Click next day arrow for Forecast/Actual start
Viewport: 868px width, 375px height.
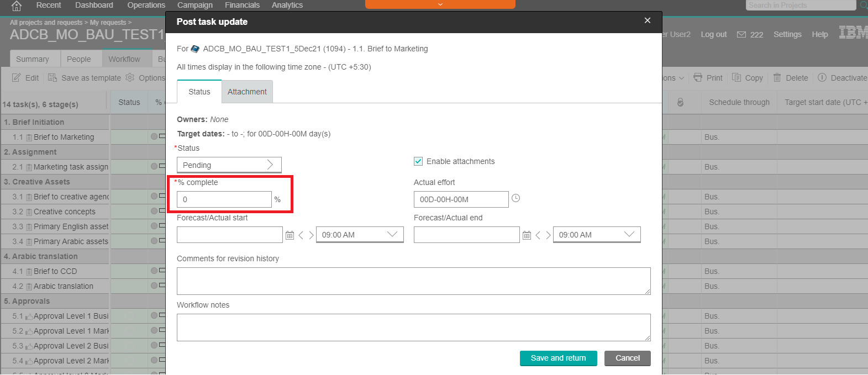[311, 235]
